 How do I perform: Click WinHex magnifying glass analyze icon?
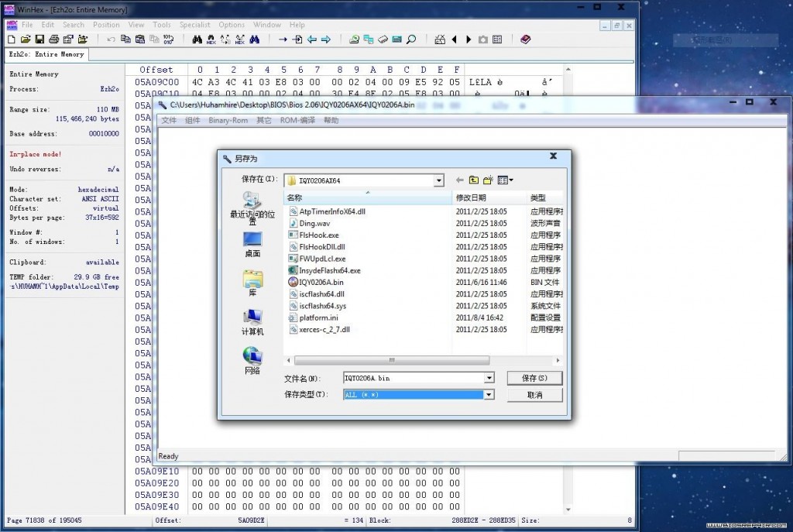(x=411, y=39)
